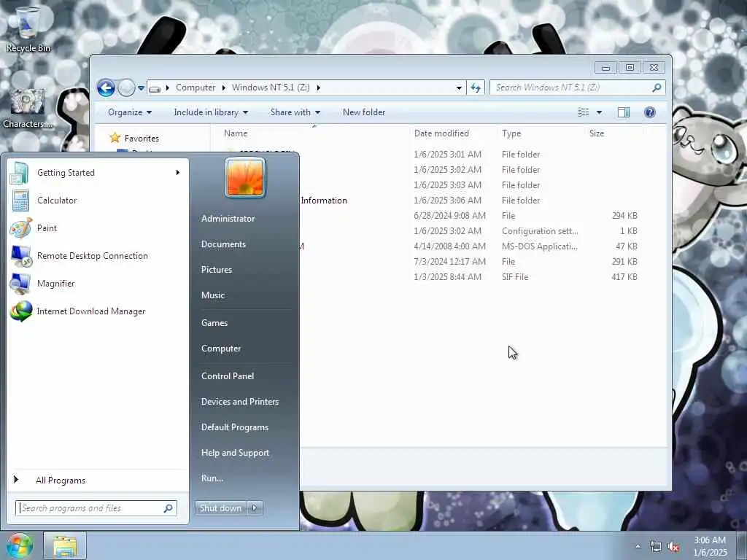The image size is (747, 560).
Task: Show hidden tray icons arrow
Action: (x=638, y=547)
